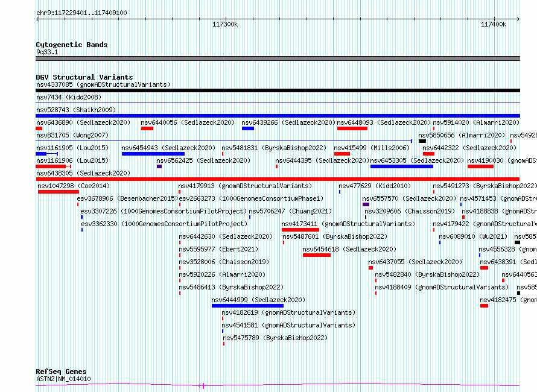Click nsv5481831 (ByrskaBishop2022) label

(274, 148)
